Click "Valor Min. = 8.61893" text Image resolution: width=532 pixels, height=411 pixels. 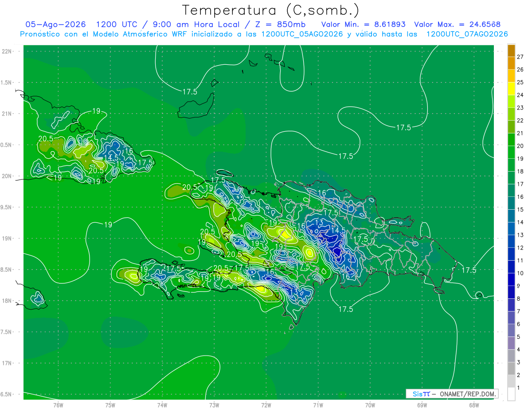click(363, 24)
